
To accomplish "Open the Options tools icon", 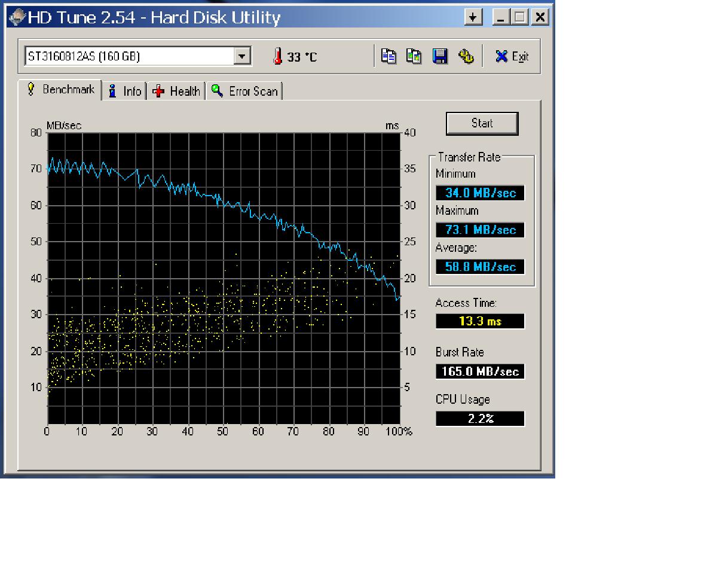I will pyautogui.click(x=466, y=56).
